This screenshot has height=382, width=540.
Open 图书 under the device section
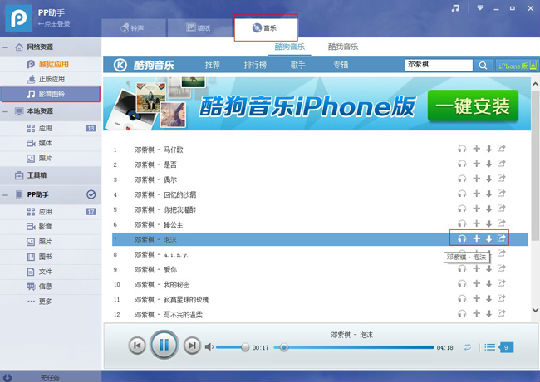[x=50, y=256]
